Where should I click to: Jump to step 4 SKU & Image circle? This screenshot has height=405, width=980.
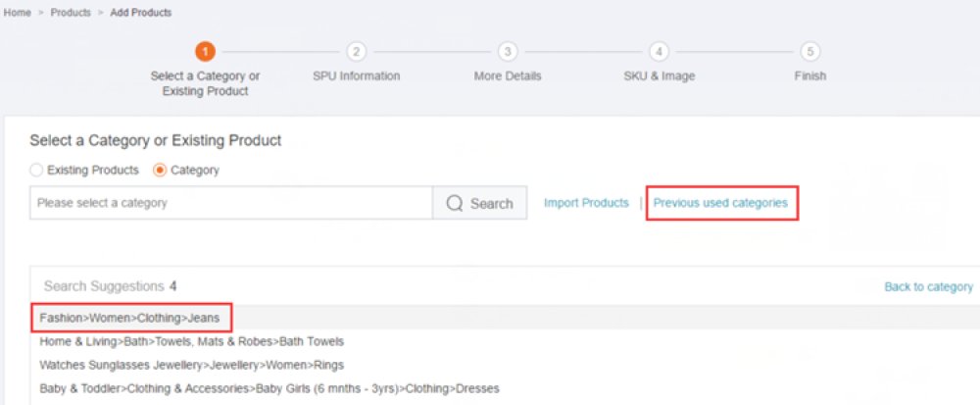click(x=659, y=52)
